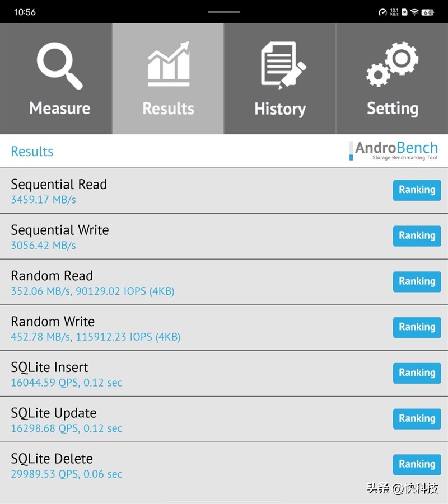Image resolution: width=448 pixels, height=504 pixels.
Task: Tap the AndroBench logo
Action: (x=394, y=150)
